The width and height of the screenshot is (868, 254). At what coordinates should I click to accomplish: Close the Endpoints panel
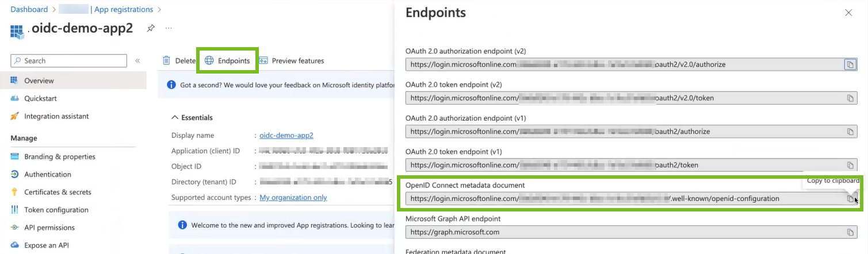[848, 12]
